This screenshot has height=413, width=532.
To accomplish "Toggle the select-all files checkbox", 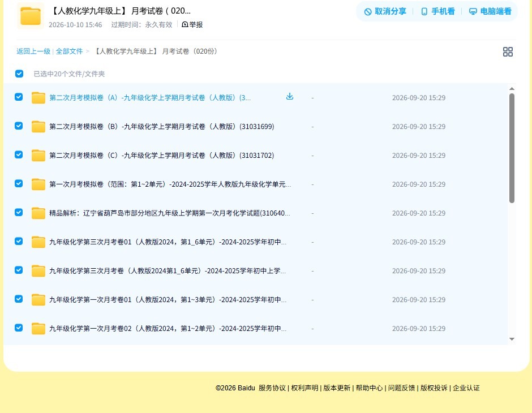I will (19, 74).
